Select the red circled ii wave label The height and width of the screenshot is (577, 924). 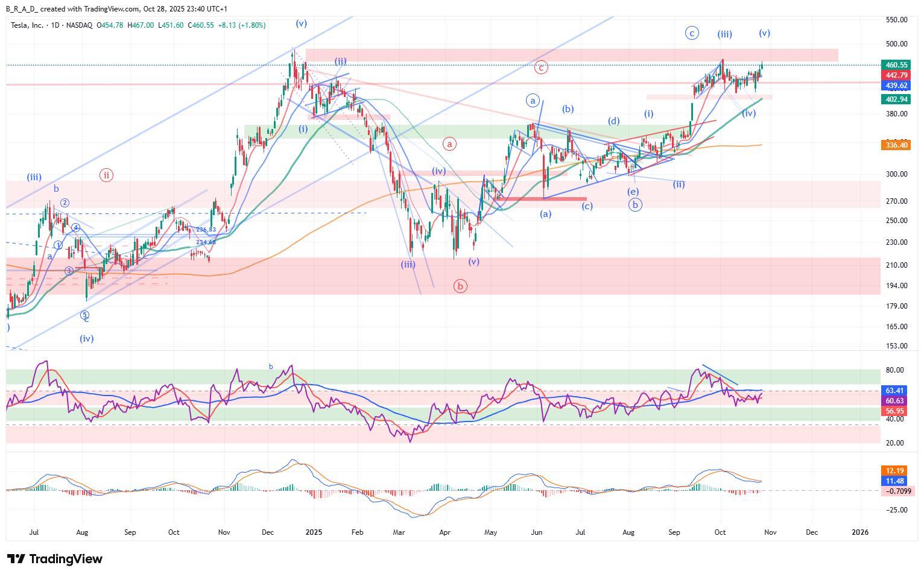pyautogui.click(x=106, y=175)
